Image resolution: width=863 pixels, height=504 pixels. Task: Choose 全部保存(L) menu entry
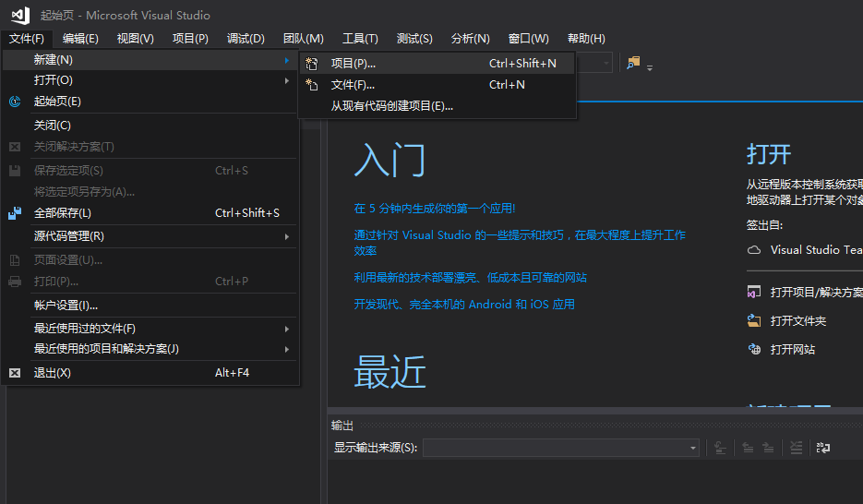pyautogui.click(x=150, y=213)
